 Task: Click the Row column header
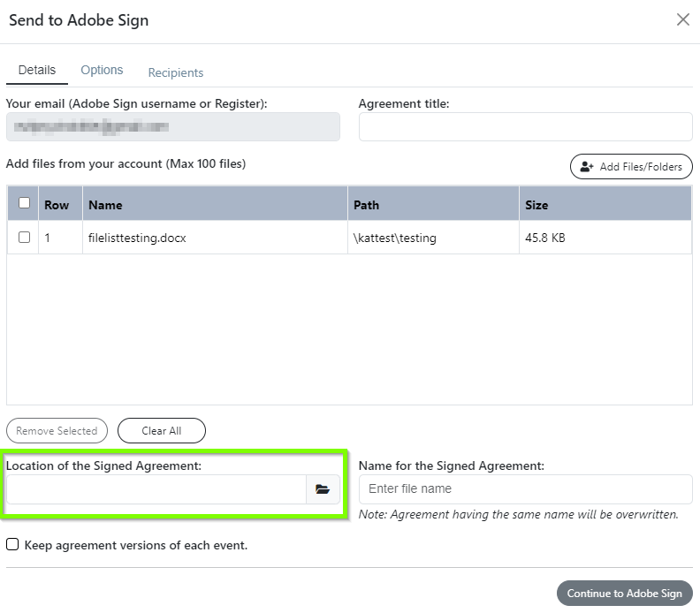coord(60,205)
